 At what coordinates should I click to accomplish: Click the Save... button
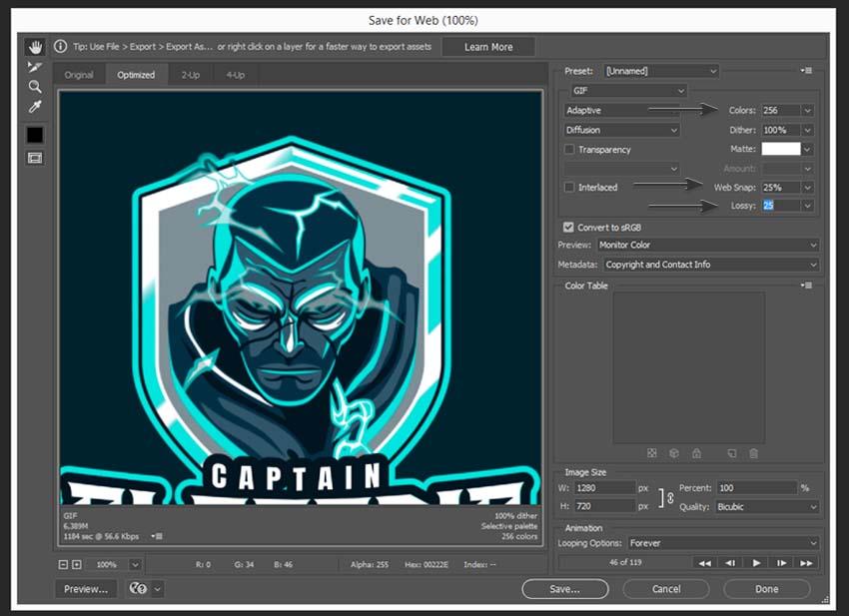[x=564, y=589]
